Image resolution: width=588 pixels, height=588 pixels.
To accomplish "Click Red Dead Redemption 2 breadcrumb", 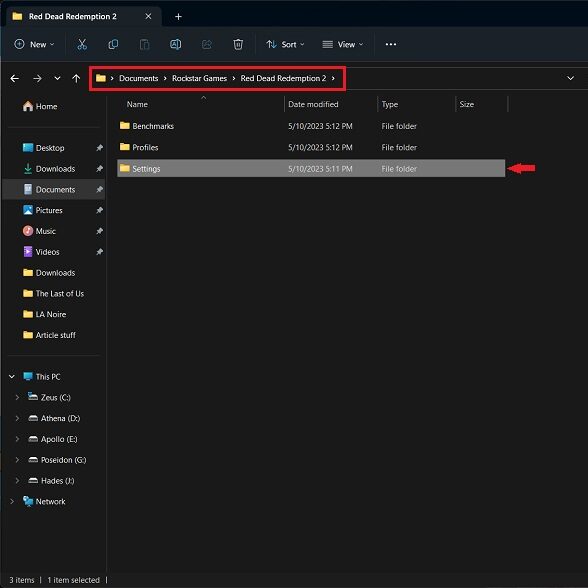I will (x=283, y=78).
